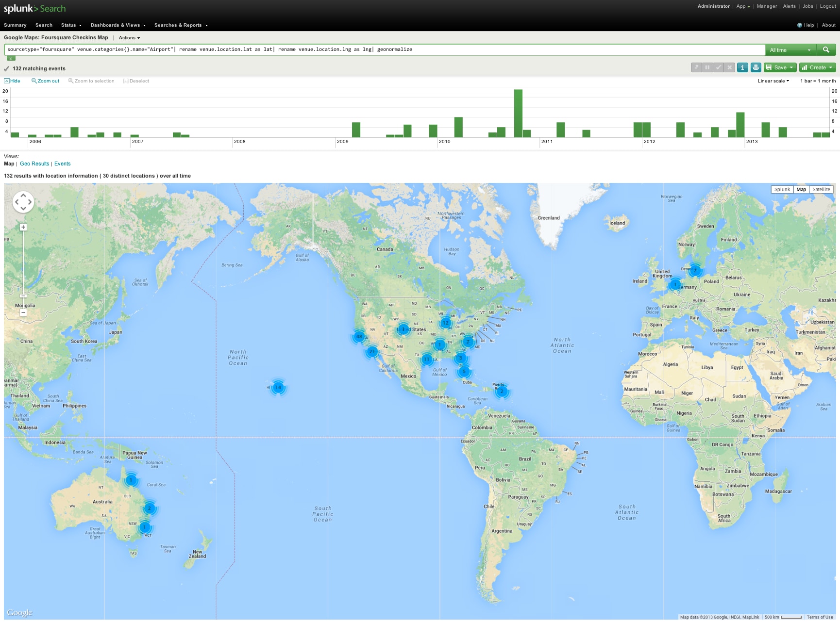This screenshot has height=623, width=840.
Task: Click Logout
Action: [828, 6]
